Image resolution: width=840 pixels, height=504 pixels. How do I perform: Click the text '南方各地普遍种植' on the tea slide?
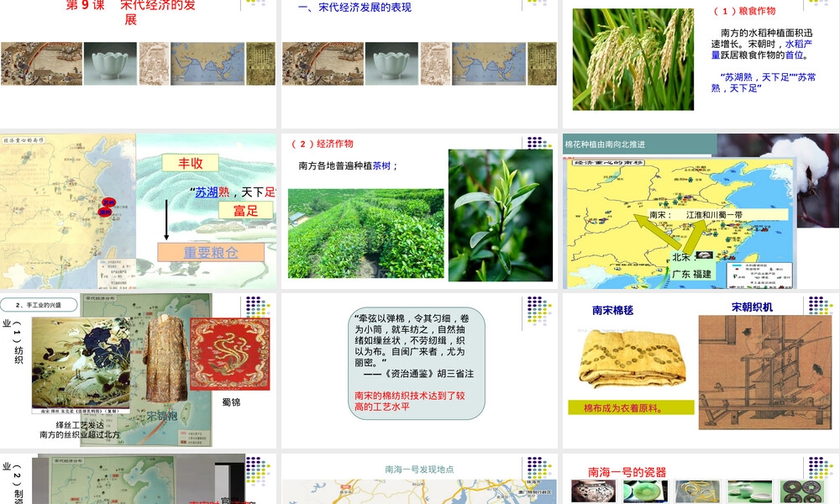click(335, 166)
